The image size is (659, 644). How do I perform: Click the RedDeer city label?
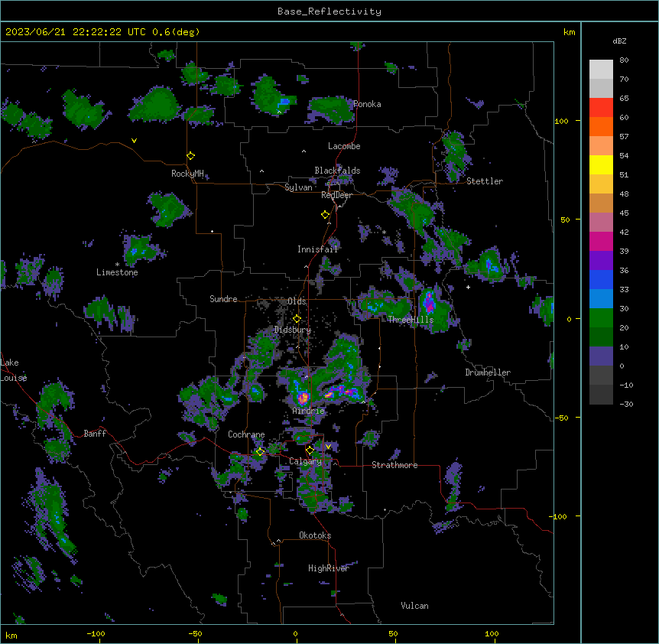click(336, 195)
